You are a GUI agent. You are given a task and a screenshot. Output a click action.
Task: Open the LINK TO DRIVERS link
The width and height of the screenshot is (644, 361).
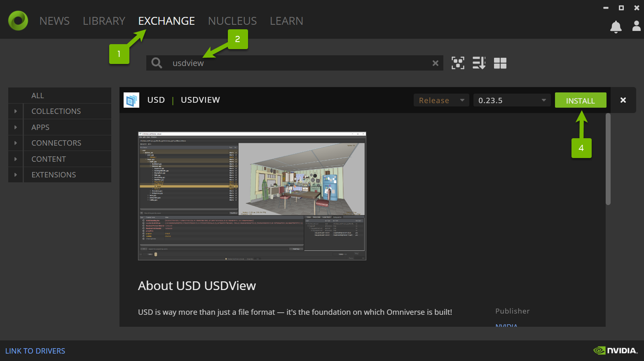tap(35, 351)
